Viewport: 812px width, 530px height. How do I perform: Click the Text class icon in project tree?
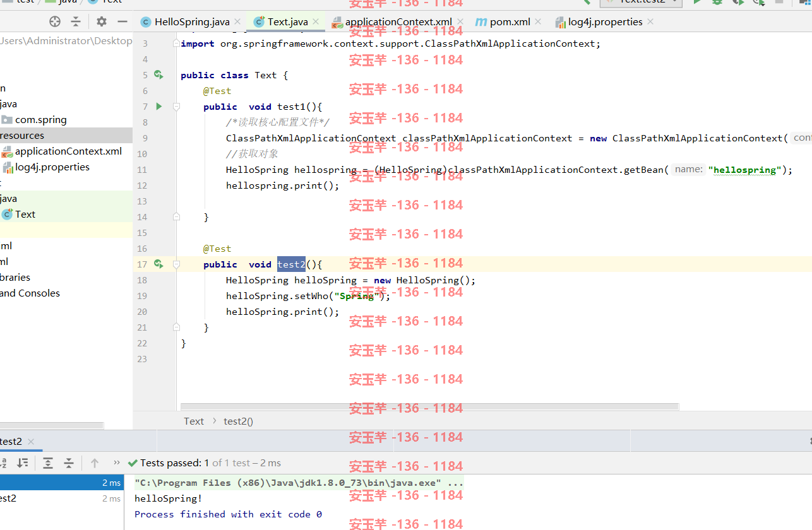7,215
